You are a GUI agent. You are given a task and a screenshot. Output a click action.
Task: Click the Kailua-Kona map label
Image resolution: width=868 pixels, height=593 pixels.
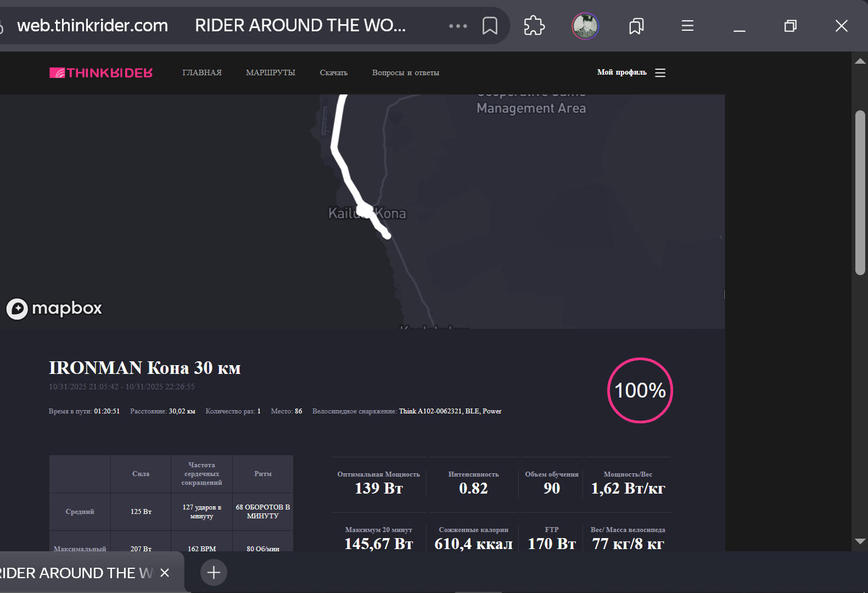[x=367, y=213]
